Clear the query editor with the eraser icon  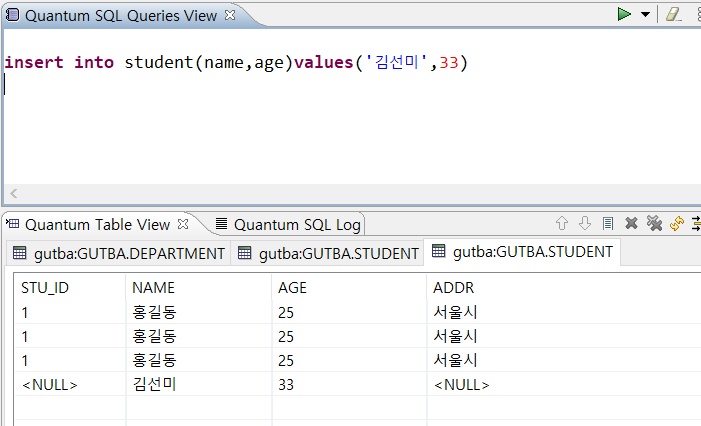pos(673,14)
